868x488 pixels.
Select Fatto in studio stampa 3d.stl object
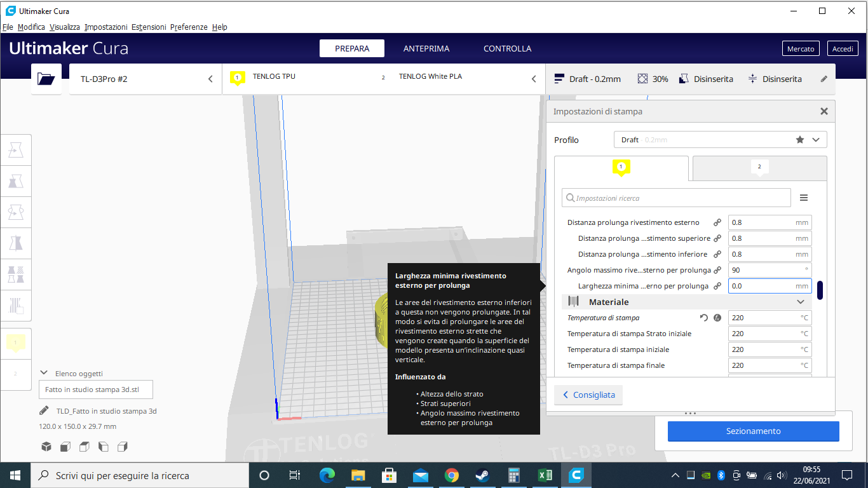point(96,390)
